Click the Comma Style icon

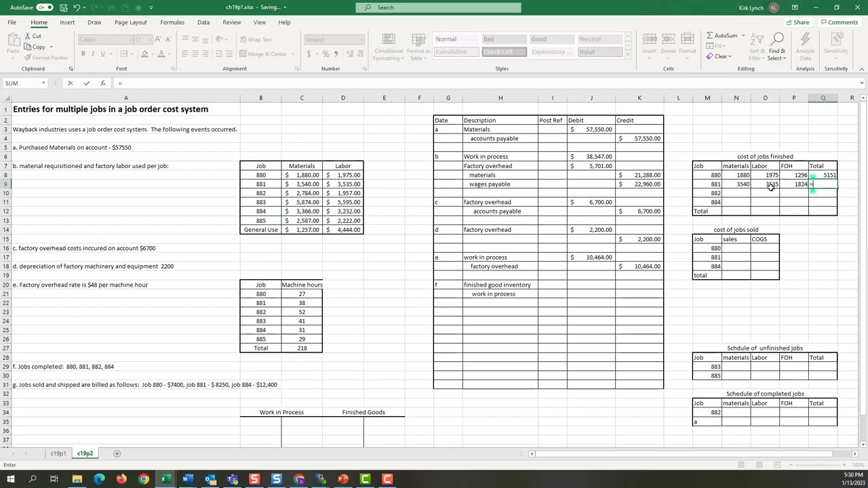tap(336, 54)
